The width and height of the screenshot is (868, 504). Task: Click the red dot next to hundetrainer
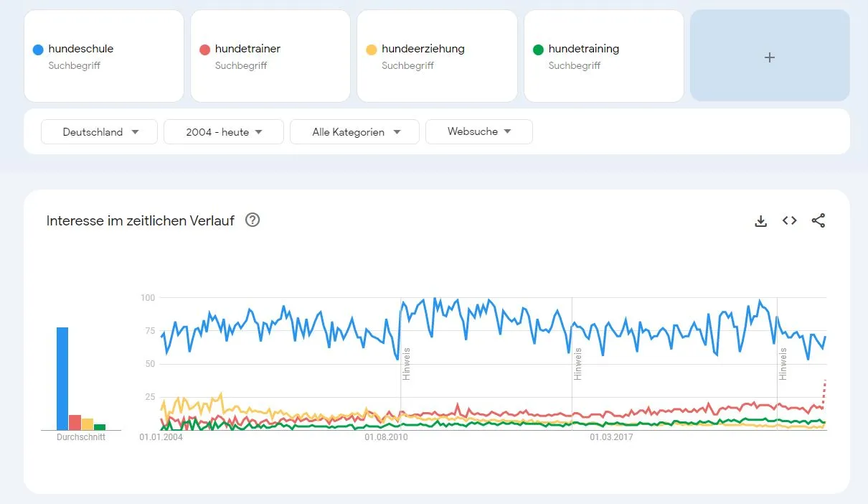204,50
